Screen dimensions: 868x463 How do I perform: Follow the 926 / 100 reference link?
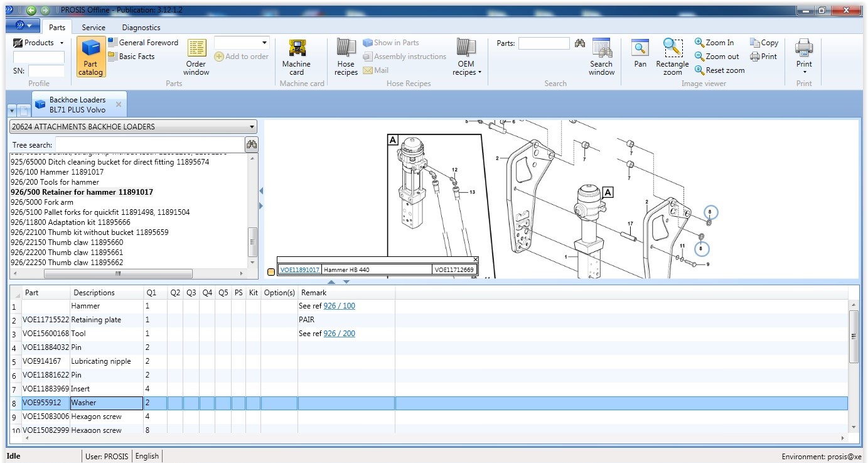pos(339,306)
